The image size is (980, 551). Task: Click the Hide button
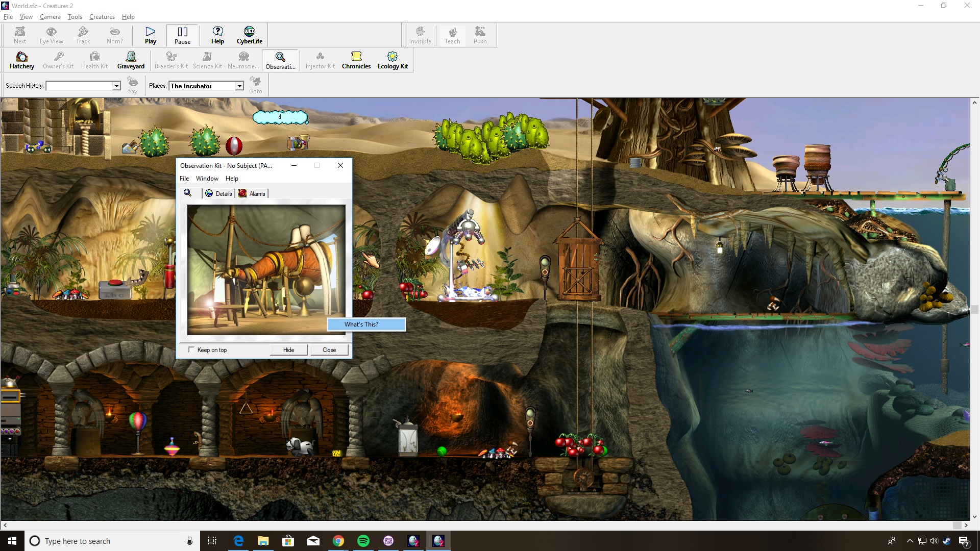tap(289, 349)
